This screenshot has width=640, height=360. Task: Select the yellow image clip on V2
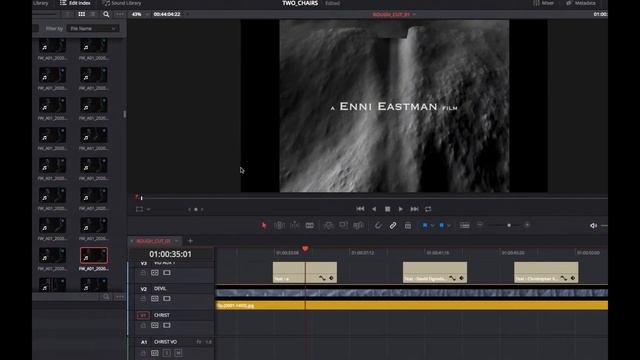[x=412, y=305]
